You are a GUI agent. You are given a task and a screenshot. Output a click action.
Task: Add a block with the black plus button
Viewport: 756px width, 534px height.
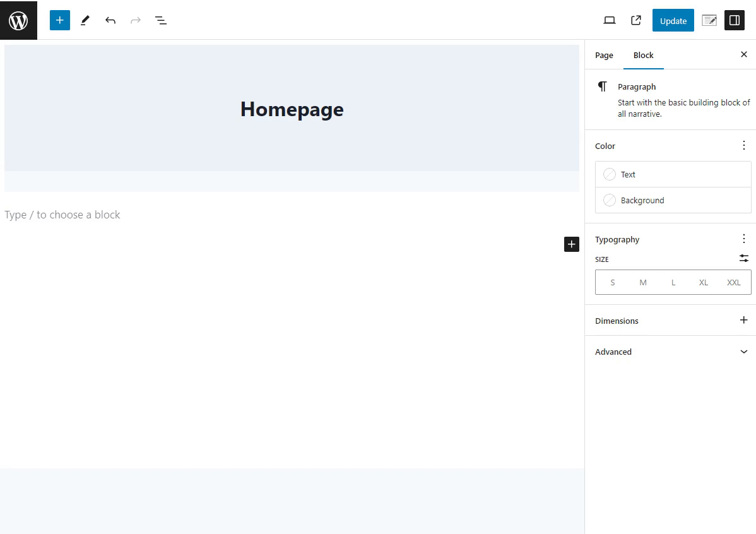tap(571, 244)
